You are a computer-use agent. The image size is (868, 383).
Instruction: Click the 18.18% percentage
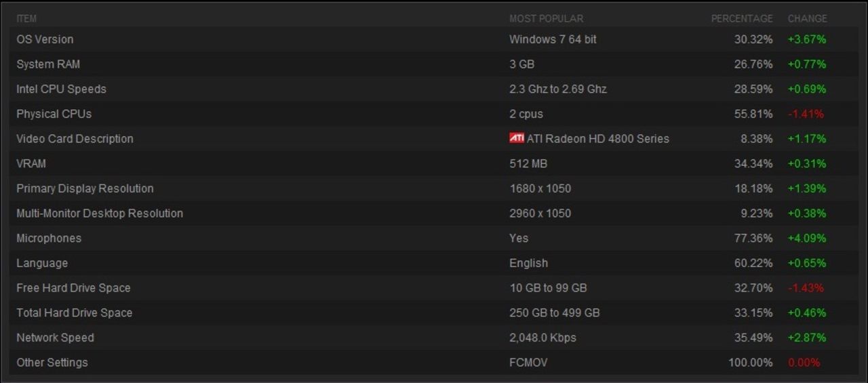[753, 188]
